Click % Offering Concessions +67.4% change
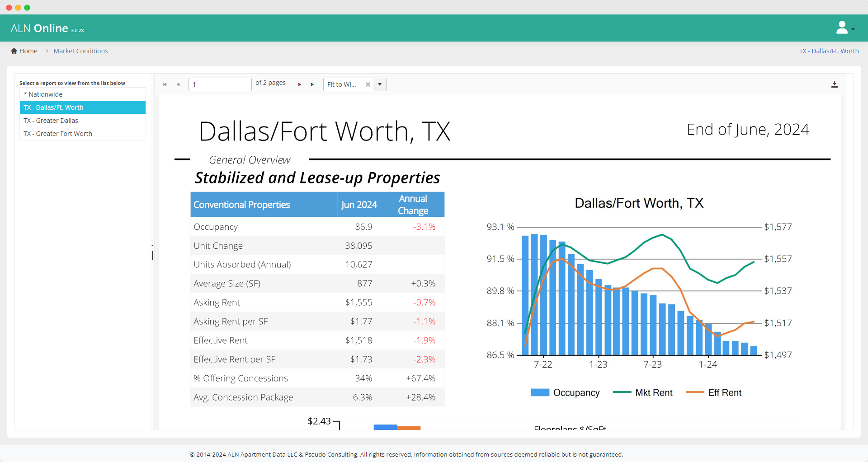Image resolution: width=868 pixels, height=462 pixels. 420,378
